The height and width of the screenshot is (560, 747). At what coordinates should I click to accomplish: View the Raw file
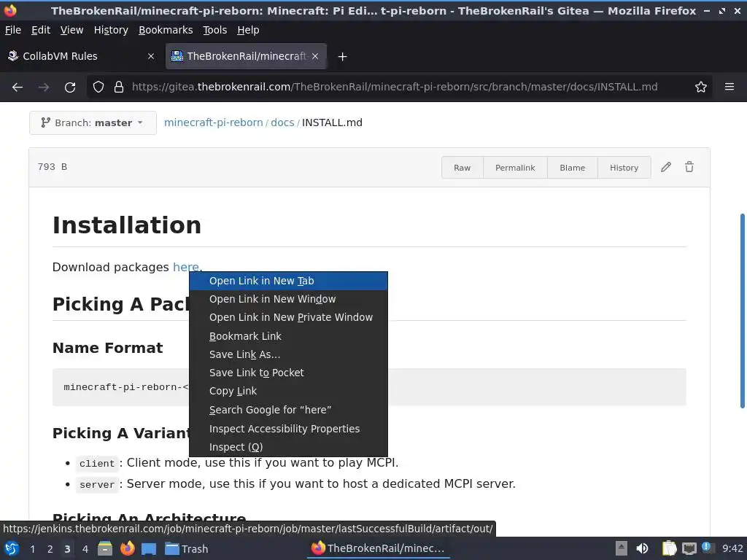tap(462, 168)
